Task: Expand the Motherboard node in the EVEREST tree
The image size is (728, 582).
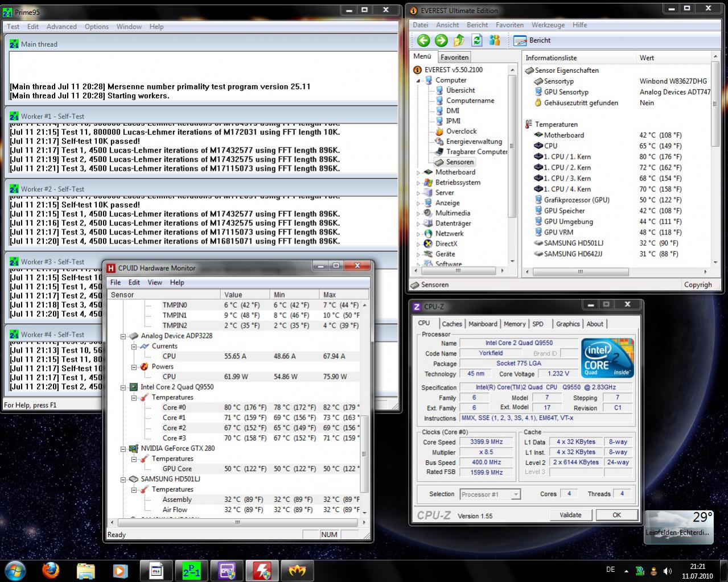Action: (418, 172)
